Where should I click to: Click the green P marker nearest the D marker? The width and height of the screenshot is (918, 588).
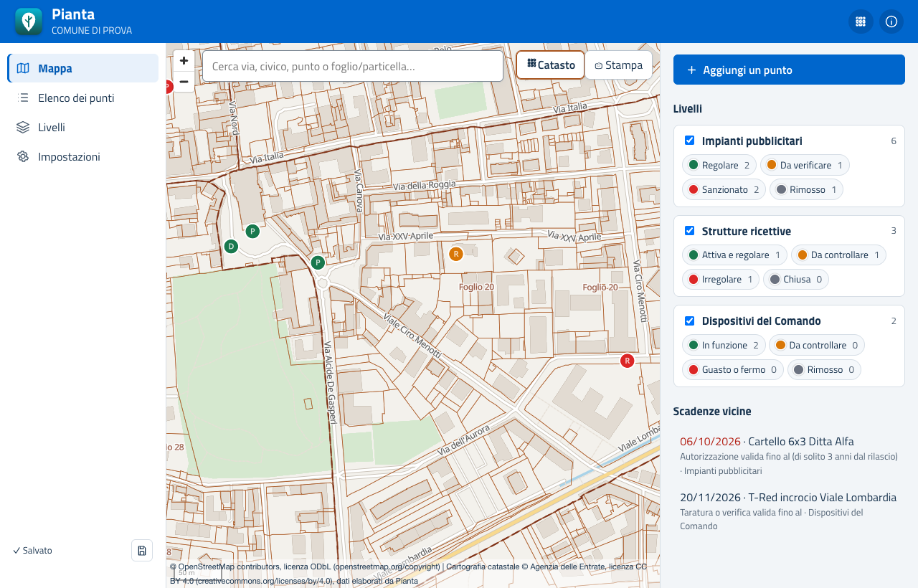click(x=252, y=231)
